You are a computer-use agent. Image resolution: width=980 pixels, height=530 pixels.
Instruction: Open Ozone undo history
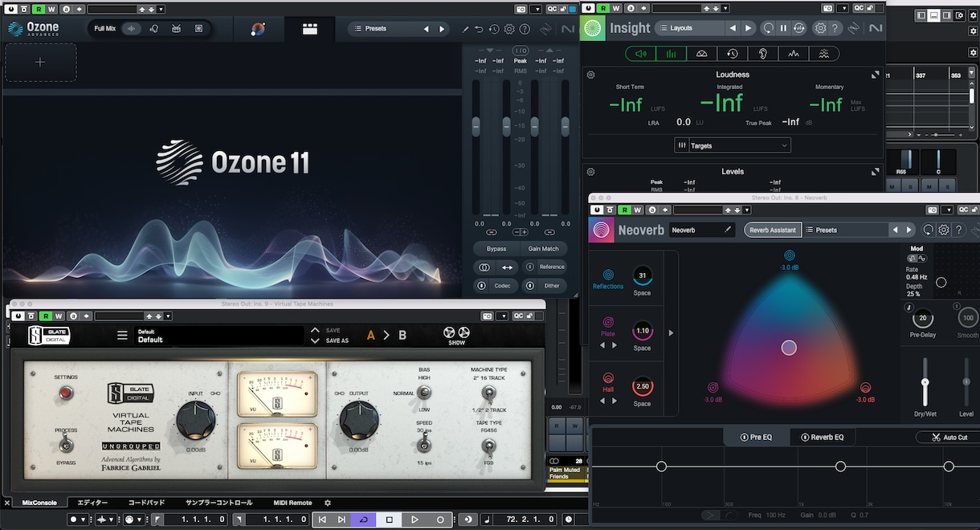click(493, 29)
